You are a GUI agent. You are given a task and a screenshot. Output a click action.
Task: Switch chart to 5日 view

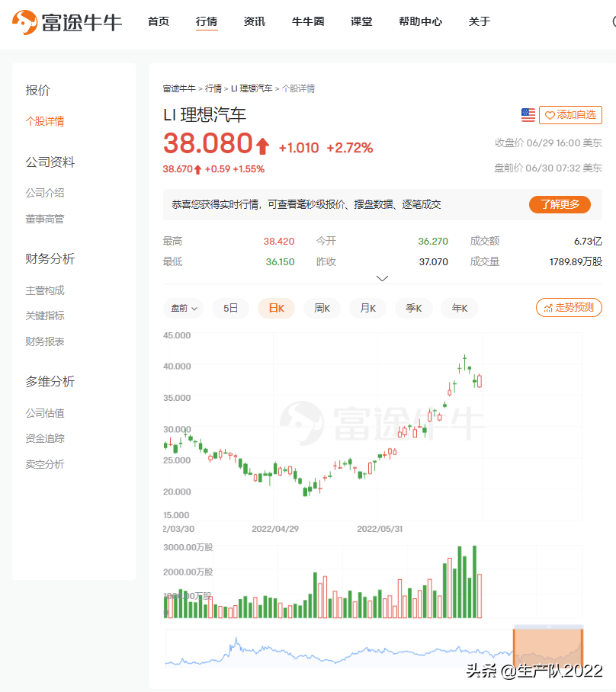pos(230,308)
